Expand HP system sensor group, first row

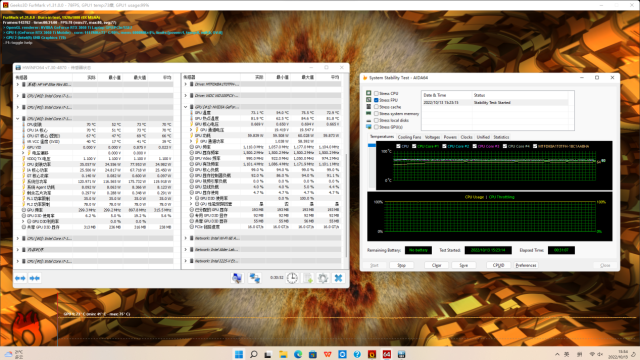point(18,84)
